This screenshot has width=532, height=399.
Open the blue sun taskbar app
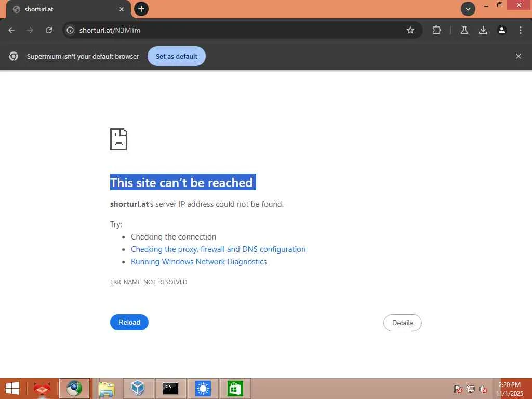[203, 389]
